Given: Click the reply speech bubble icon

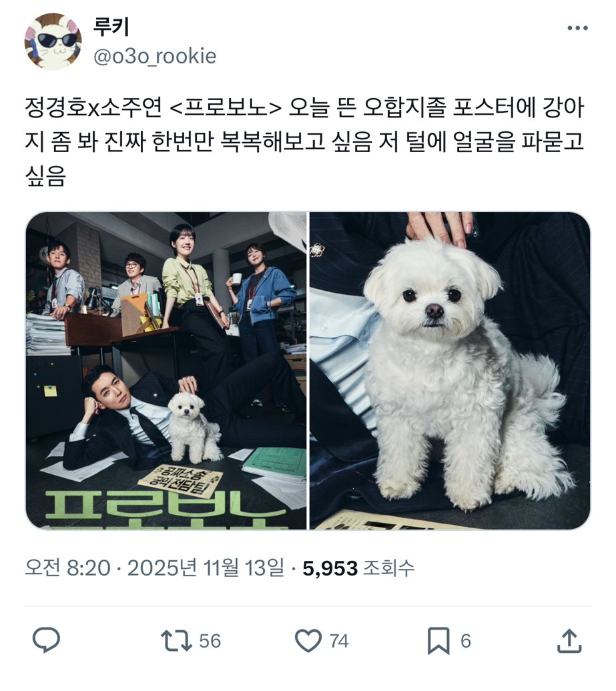Looking at the screenshot, I should coord(46,640).
